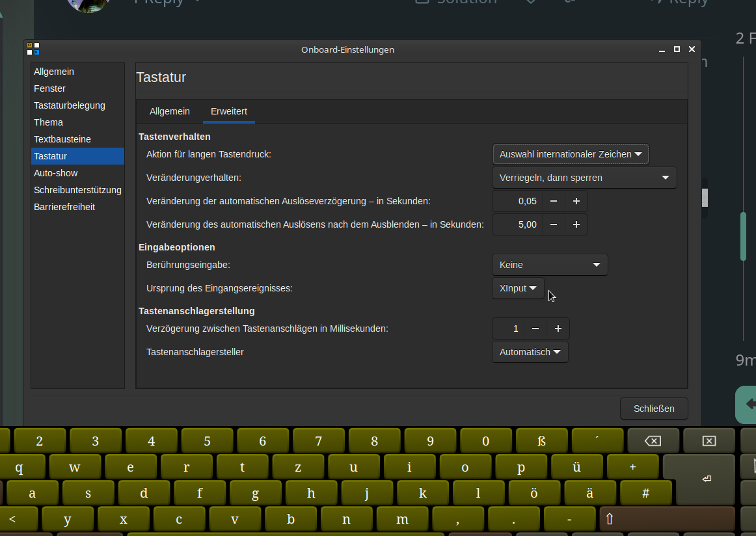The height and width of the screenshot is (536, 756).
Task: Decrease the 5,00 seconds value with minus
Action: tap(554, 225)
